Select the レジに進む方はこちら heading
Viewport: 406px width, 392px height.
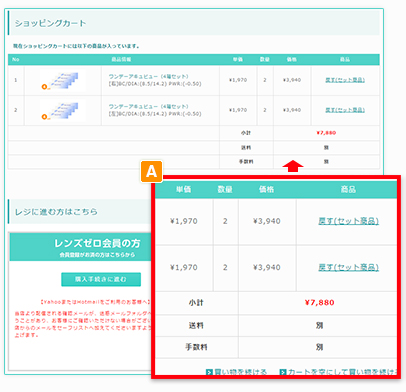(56, 212)
